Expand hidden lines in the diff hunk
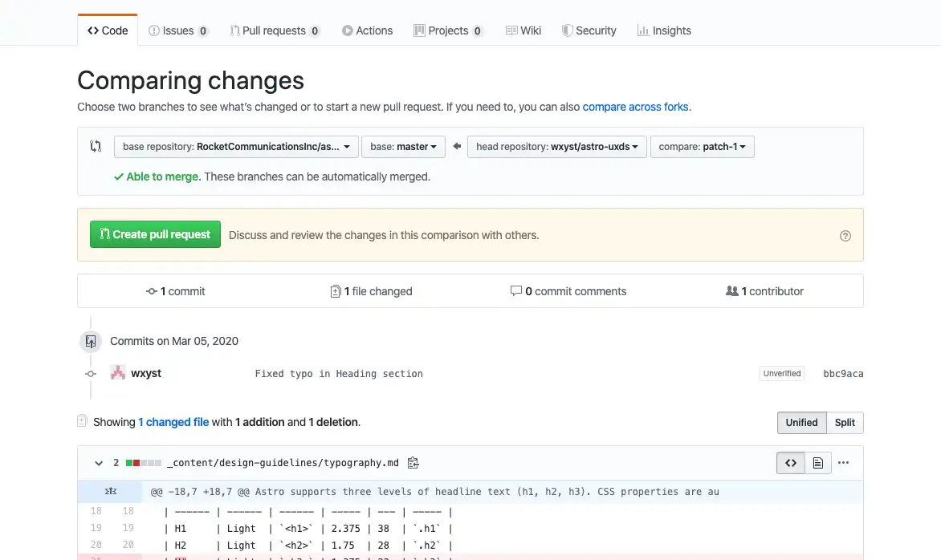Image resolution: width=941 pixels, height=560 pixels. (x=108, y=492)
